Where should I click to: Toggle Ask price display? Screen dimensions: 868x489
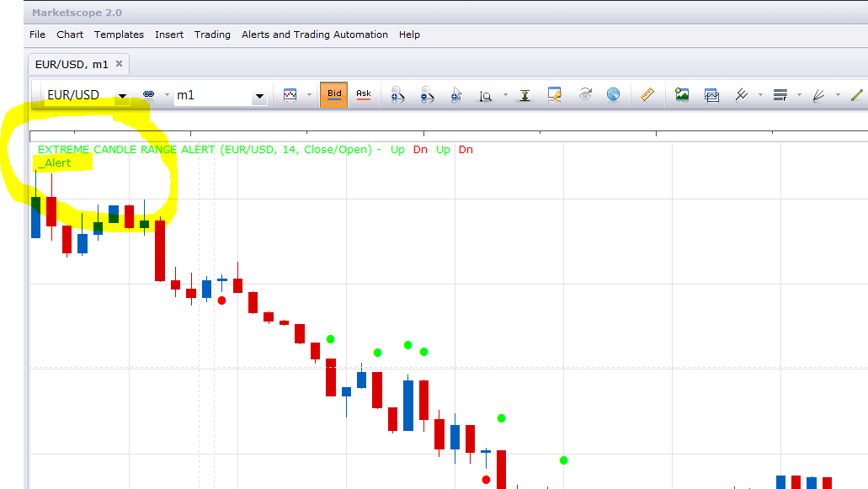click(x=363, y=94)
